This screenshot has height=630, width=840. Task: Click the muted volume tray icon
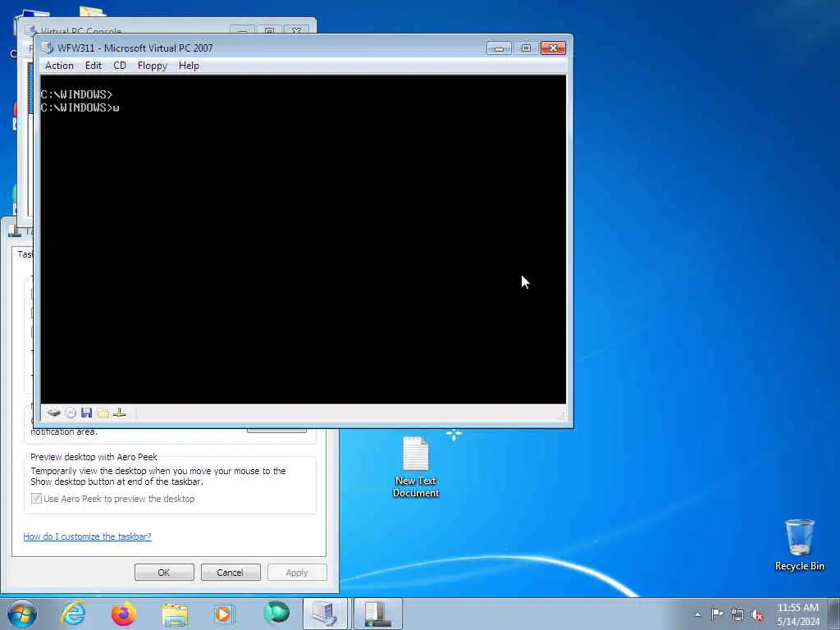click(757, 615)
